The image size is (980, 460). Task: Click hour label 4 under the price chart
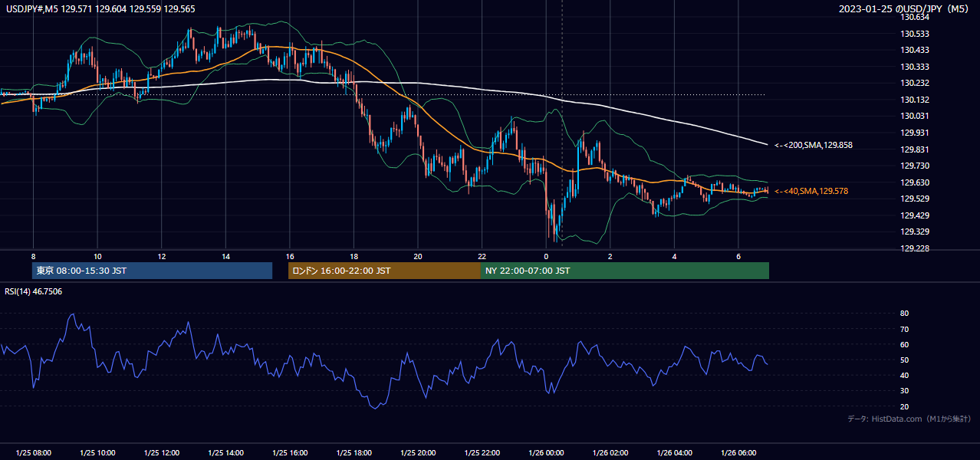[674, 256]
